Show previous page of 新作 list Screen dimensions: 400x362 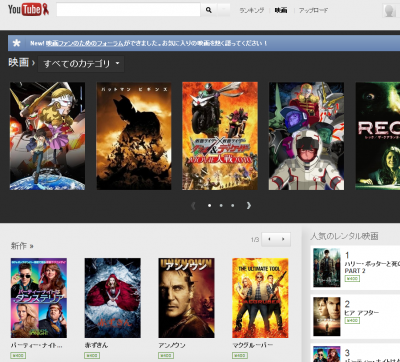[x=269, y=239]
